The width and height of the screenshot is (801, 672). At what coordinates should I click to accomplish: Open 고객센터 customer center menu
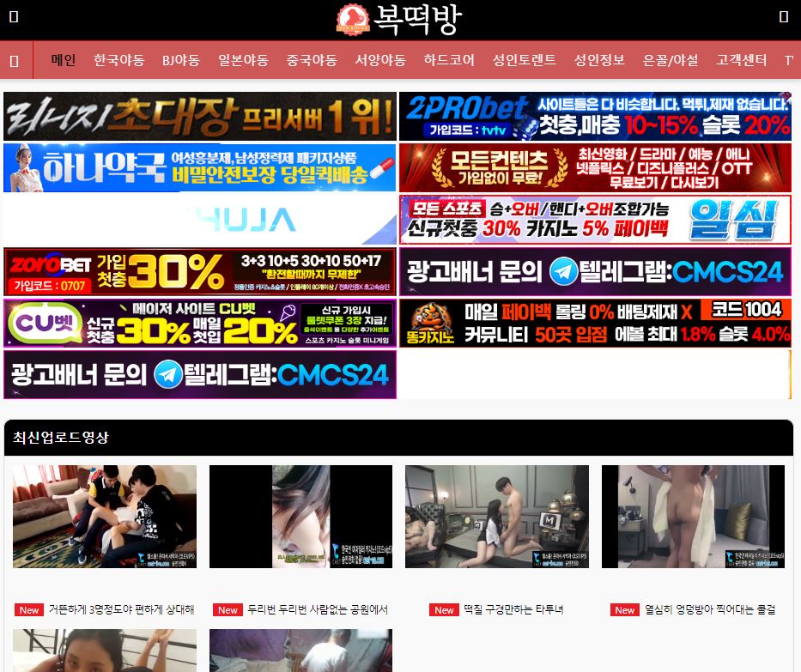[741, 60]
